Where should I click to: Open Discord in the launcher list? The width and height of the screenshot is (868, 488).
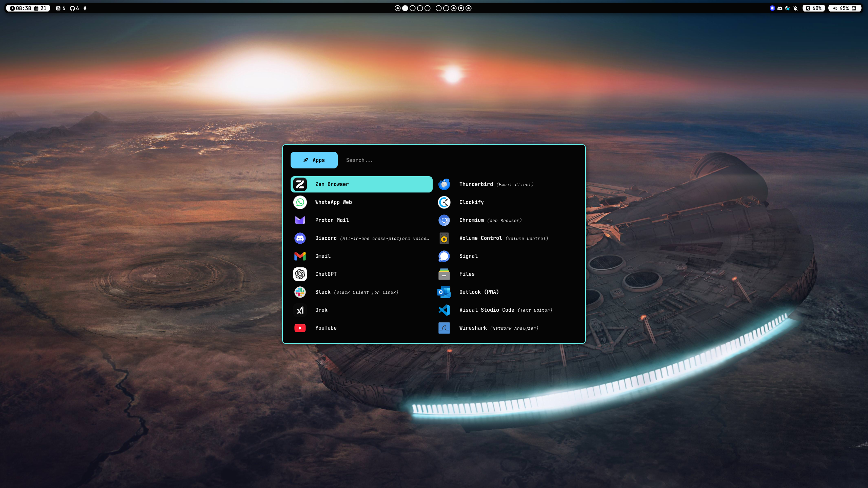pyautogui.click(x=361, y=238)
